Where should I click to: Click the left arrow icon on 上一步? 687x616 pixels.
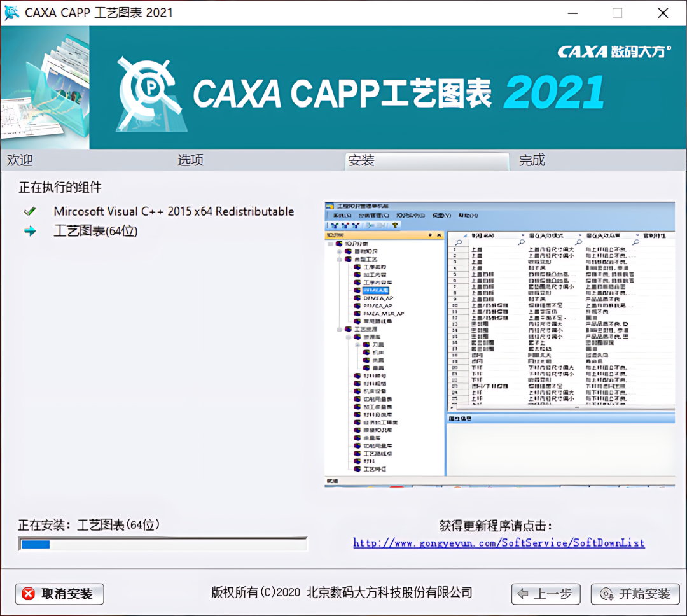click(523, 594)
